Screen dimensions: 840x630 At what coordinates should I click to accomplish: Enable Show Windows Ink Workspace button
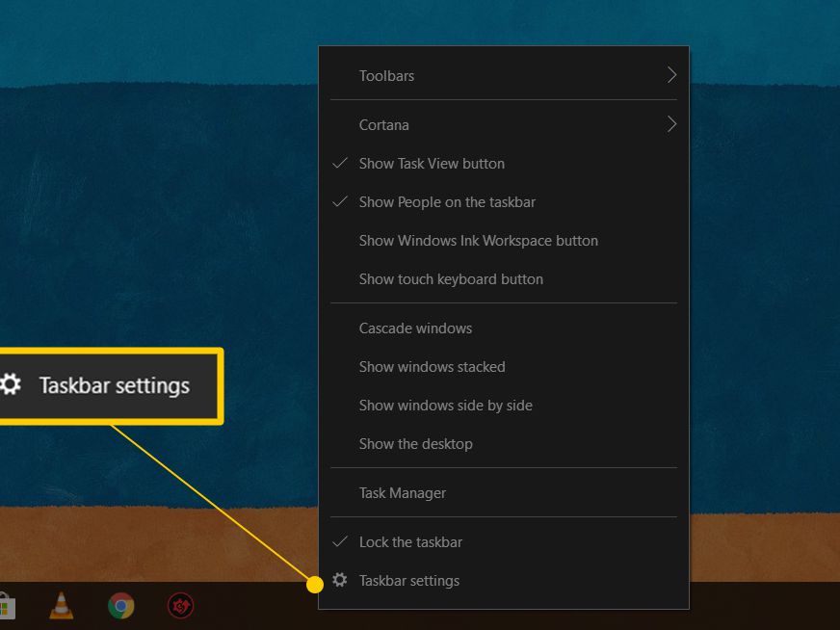click(x=478, y=240)
